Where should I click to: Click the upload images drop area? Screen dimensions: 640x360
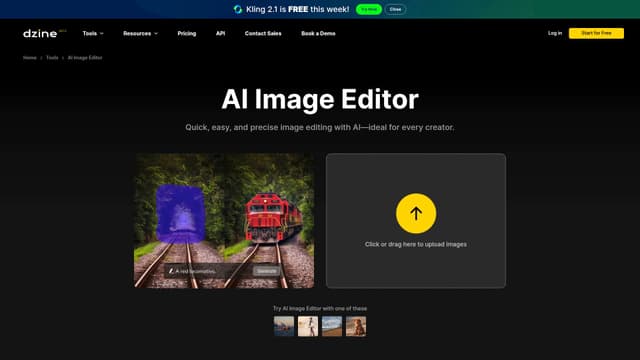tap(416, 221)
